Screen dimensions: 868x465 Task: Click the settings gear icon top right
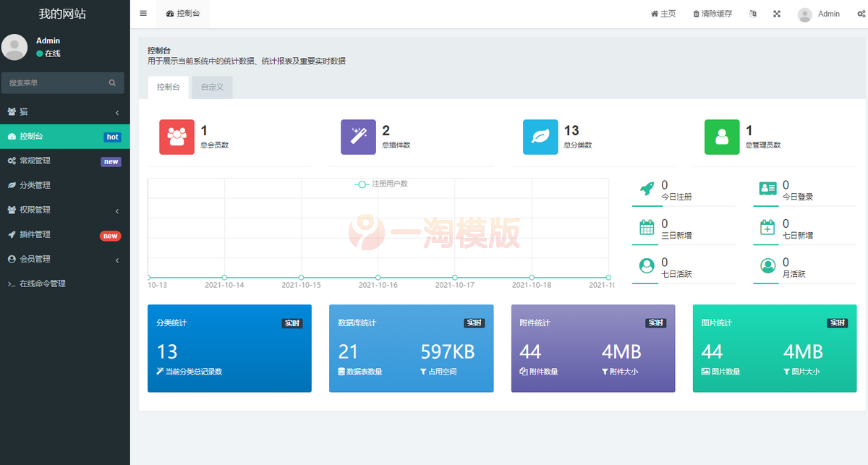(x=862, y=13)
